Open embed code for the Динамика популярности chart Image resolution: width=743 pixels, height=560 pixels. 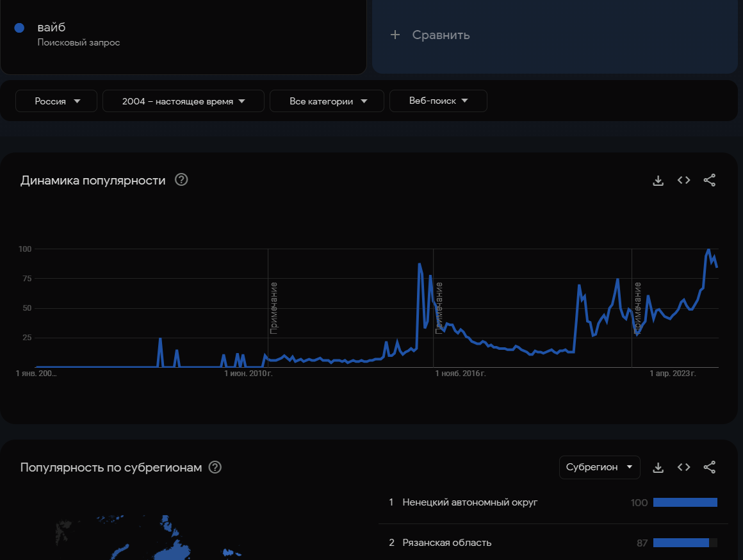click(x=683, y=180)
